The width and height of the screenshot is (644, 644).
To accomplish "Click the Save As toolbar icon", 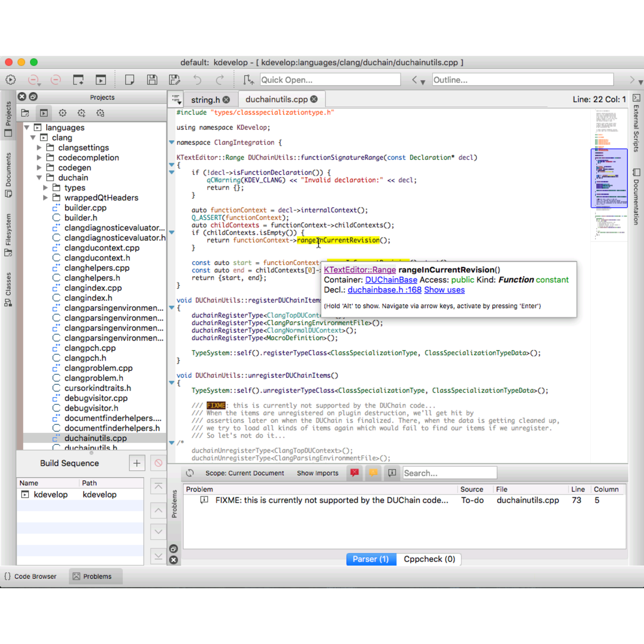I will [x=175, y=79].
